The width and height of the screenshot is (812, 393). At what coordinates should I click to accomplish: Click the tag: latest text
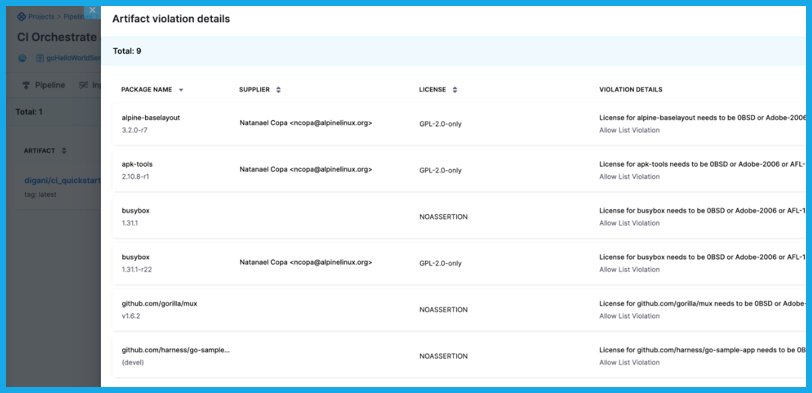40,195
